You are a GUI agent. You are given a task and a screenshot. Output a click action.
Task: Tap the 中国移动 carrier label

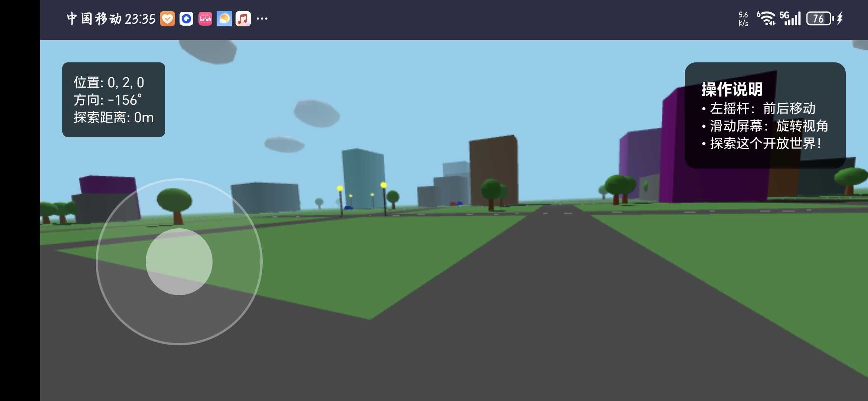tap(94, 19)
